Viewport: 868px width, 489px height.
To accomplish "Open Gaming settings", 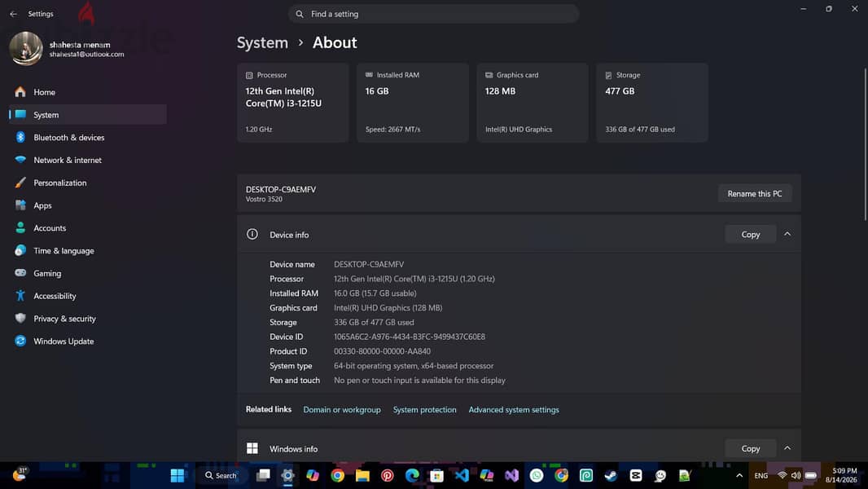I will tap(87, 274).
